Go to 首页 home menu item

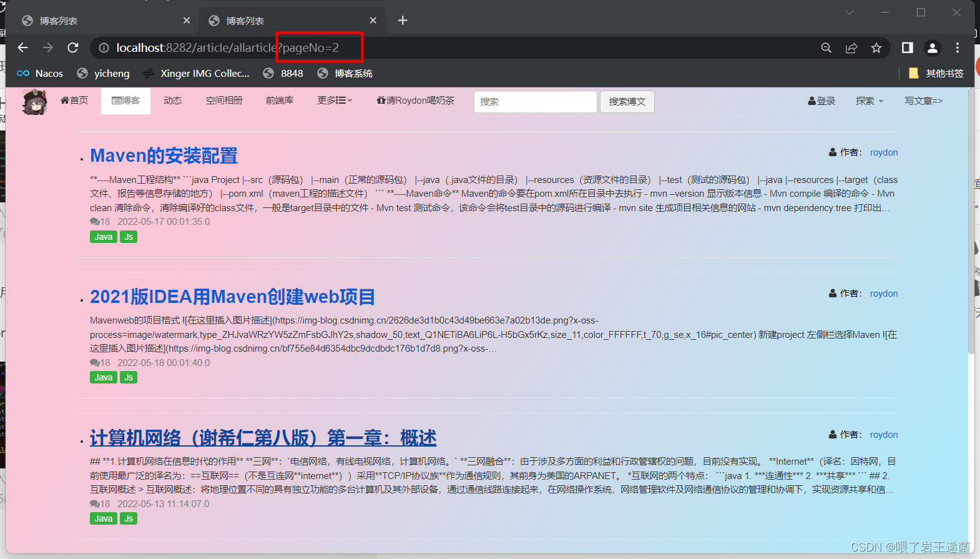(74, 101)
